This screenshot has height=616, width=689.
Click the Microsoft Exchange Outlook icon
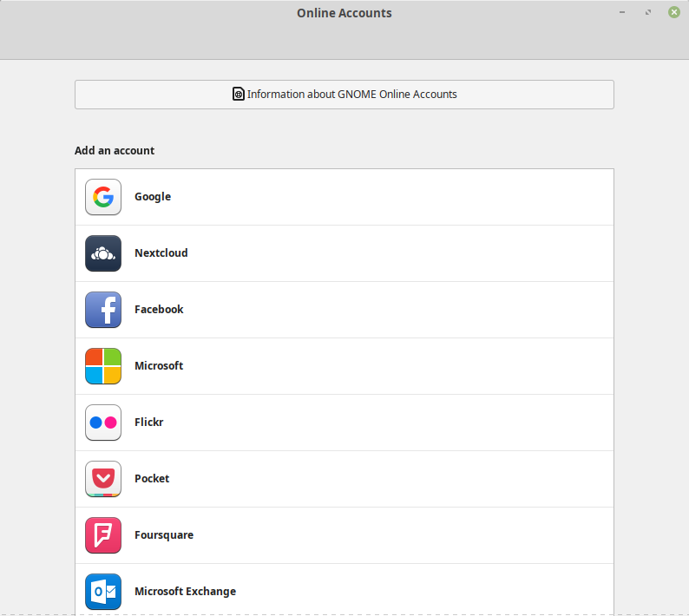click(x=103, y=592)
